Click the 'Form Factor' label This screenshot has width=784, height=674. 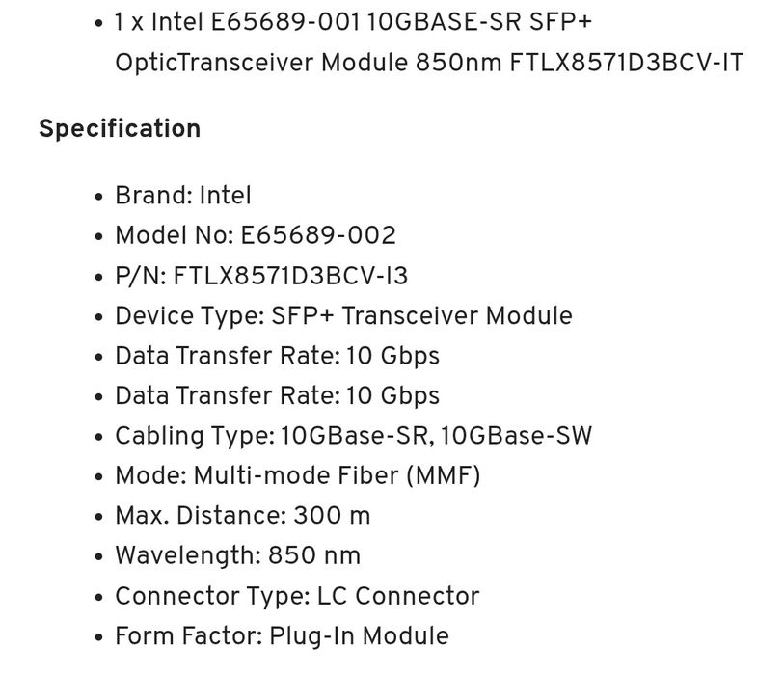tap(186, 636)
